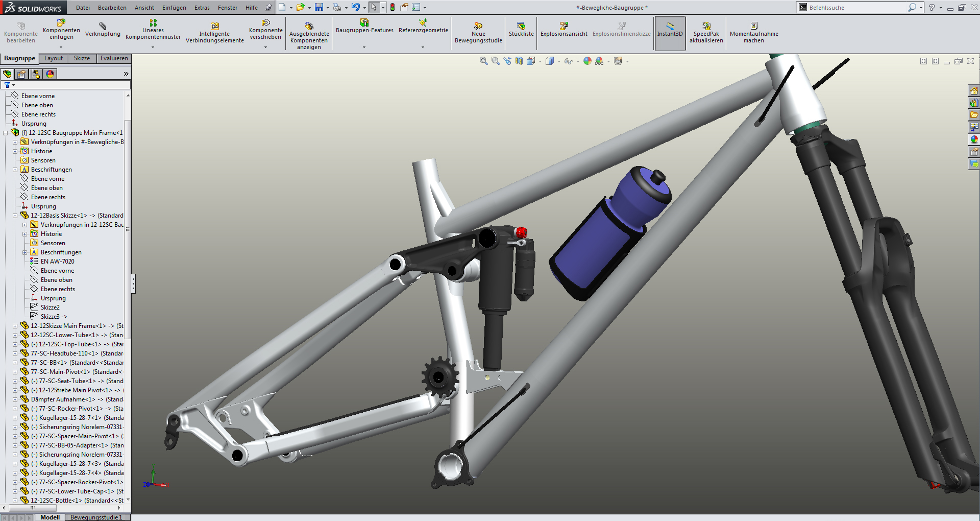Open the help question mark button
This screenshot has height=521, width=980.
click(x=932, y=8)
